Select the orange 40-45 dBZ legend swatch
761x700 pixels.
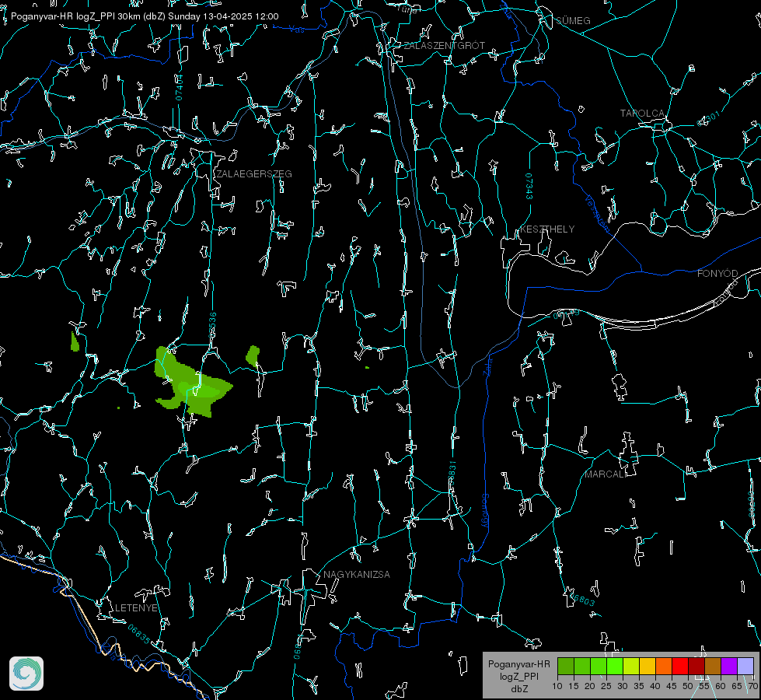point(664,666)
